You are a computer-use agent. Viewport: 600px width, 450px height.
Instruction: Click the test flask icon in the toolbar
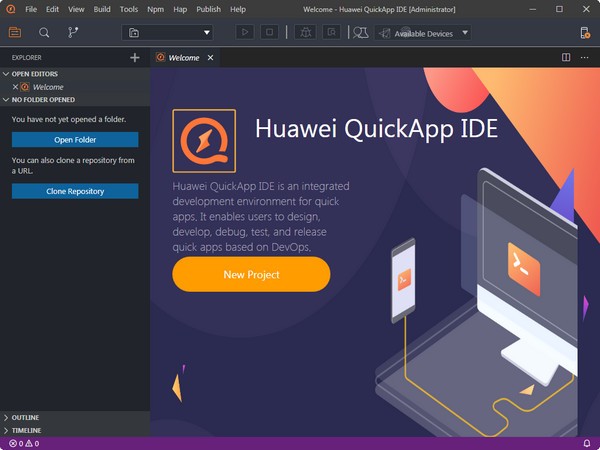click(x=360, y=33)
